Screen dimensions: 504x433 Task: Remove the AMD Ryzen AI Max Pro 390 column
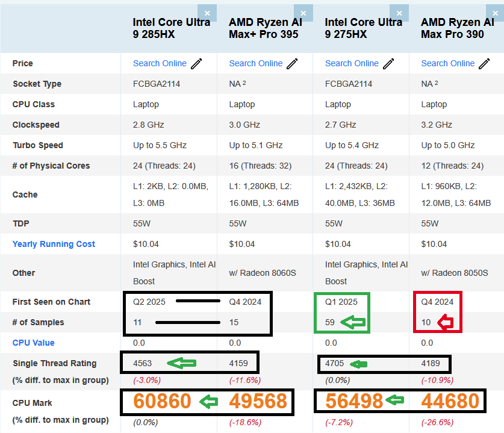click(x=495, y=13)
